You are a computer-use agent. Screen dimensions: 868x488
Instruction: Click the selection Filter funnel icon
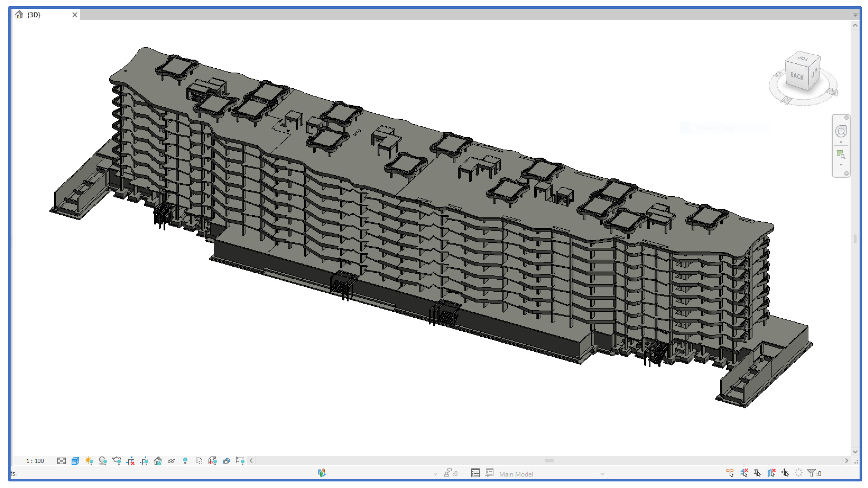tap(812, 473)
